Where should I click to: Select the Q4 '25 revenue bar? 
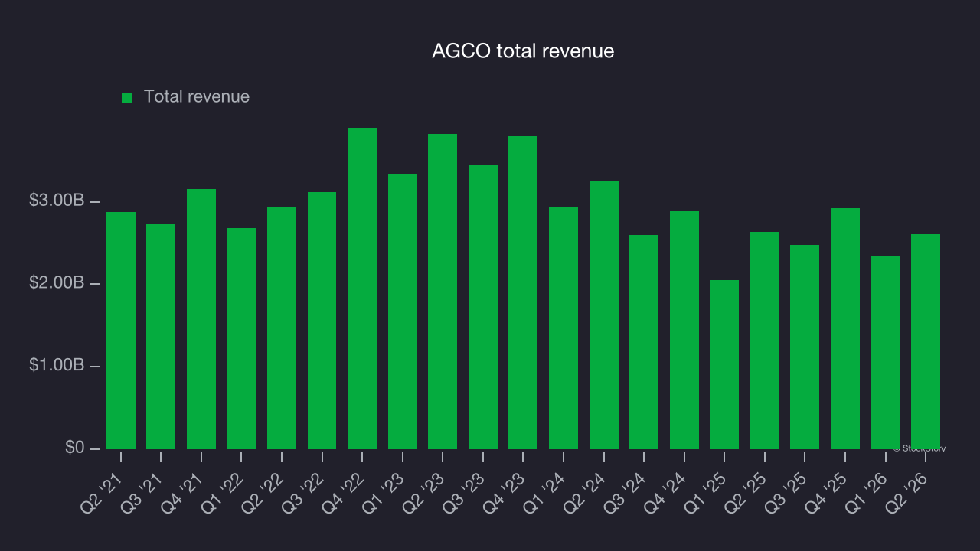(x=845, y=328)
